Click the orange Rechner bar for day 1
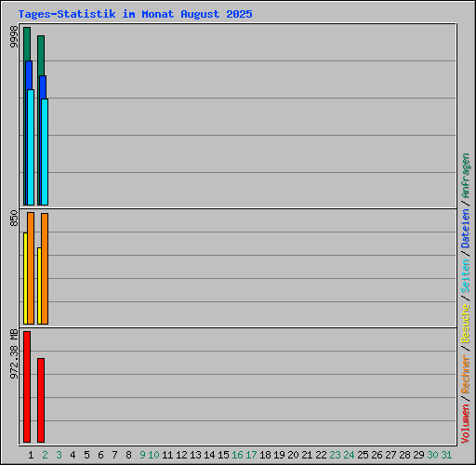 tap(31, 268)
